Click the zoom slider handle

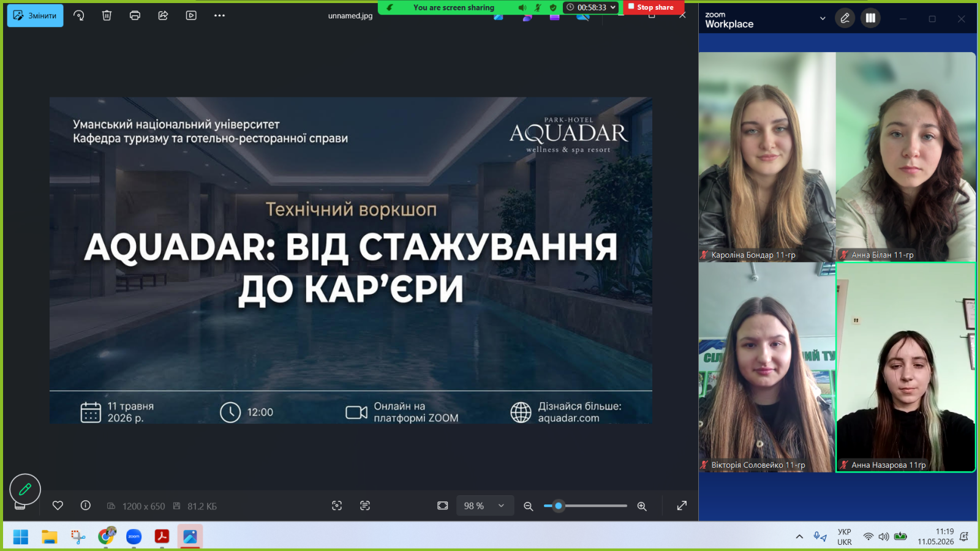558,506
